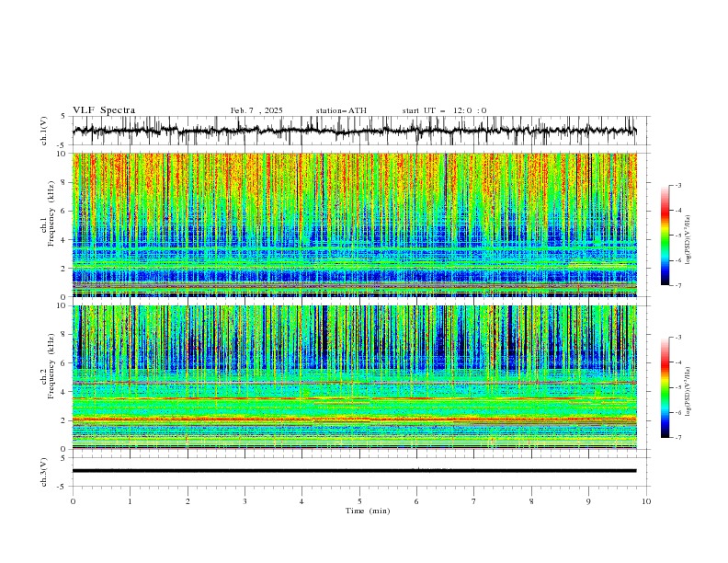
Task: Click the 'VLF Spectra' title text
Action: [104, 110]
